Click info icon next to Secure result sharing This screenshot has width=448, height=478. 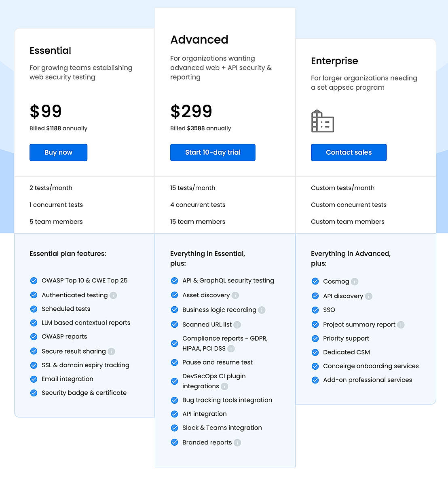click(x=112, y=352)
